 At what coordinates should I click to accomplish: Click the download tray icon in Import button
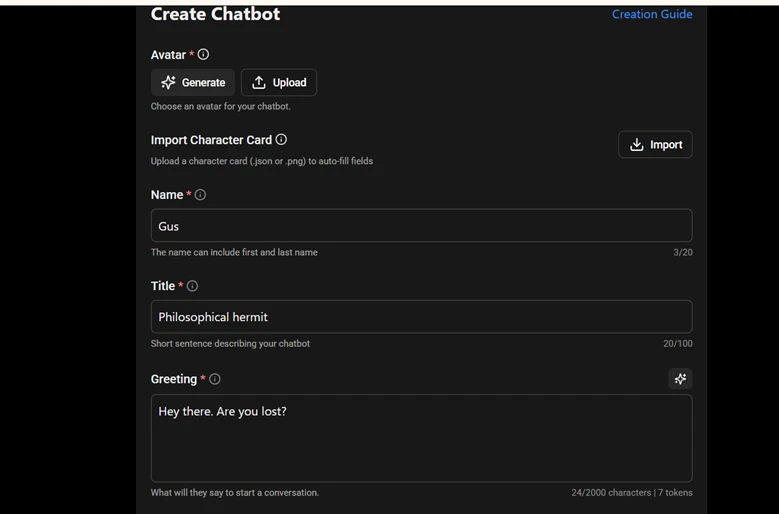[x=637, y=145]
